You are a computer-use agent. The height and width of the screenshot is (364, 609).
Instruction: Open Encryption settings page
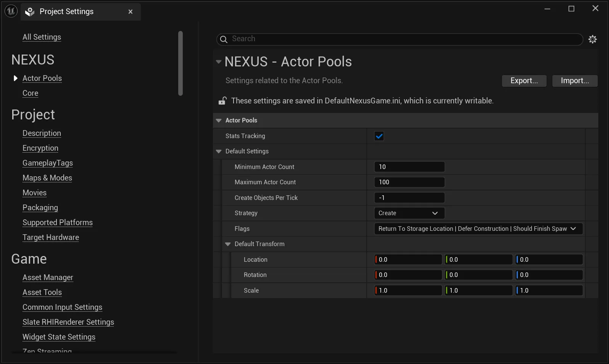[40, 148]
